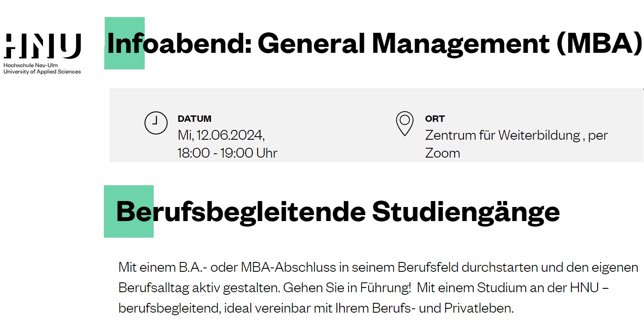Click the ORT label
Screen dimensions: 644x322
point(435,119)
